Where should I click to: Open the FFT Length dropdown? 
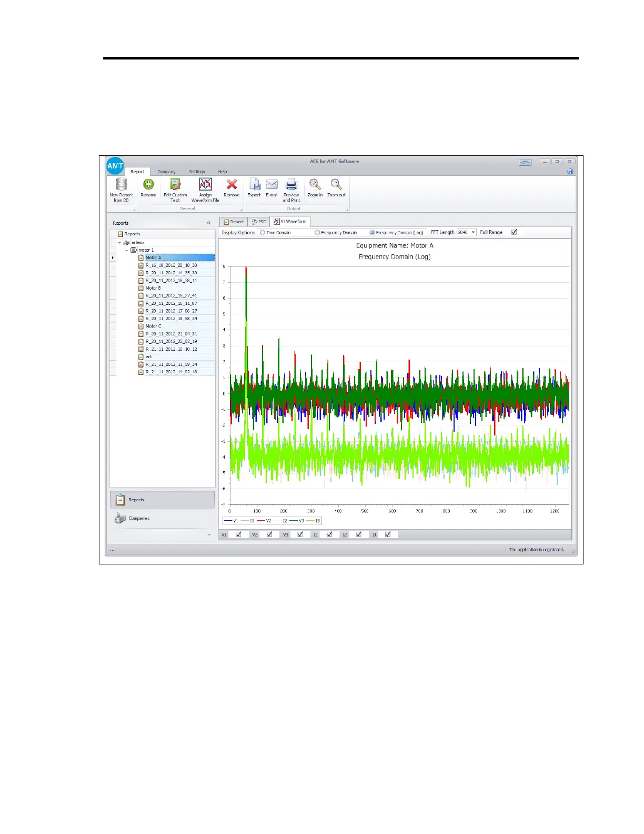coord(473,232)
